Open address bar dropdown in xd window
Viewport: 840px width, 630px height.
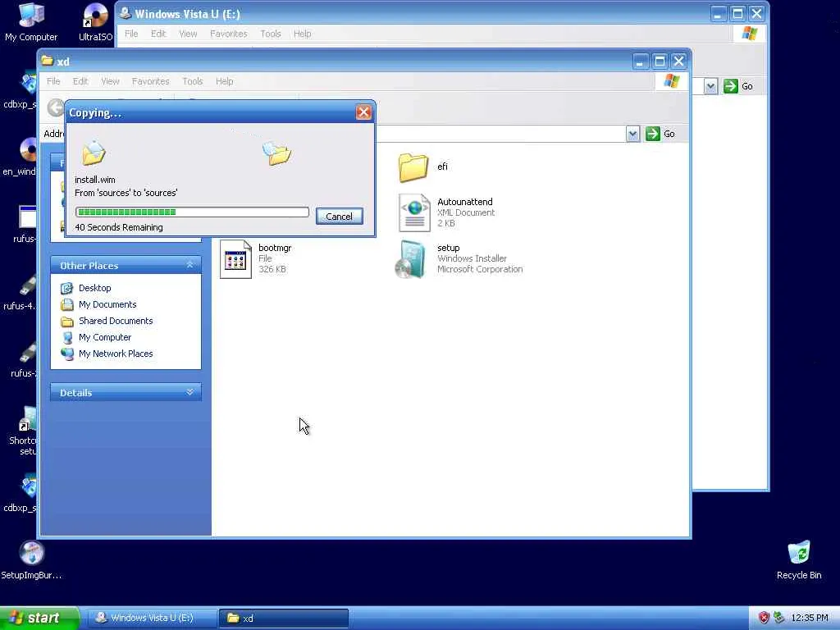pyautogui.click(x=632, y=134)
